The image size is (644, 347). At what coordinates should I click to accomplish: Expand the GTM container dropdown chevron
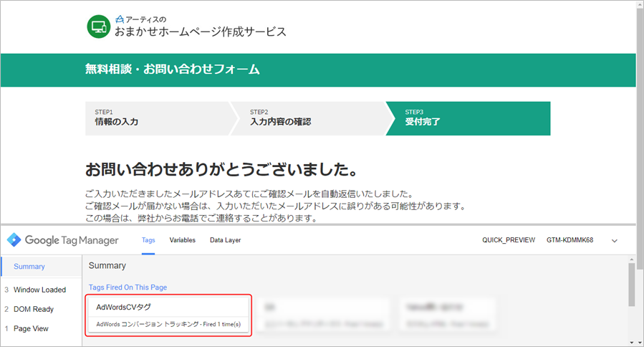click(x=615, y=240)
